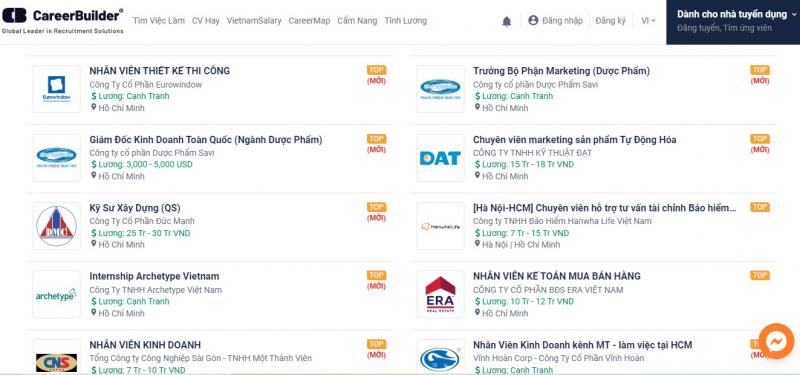Expand Dành cho nhà tuyển dụng menu
800x375 pixels.
tap(733, 22)
